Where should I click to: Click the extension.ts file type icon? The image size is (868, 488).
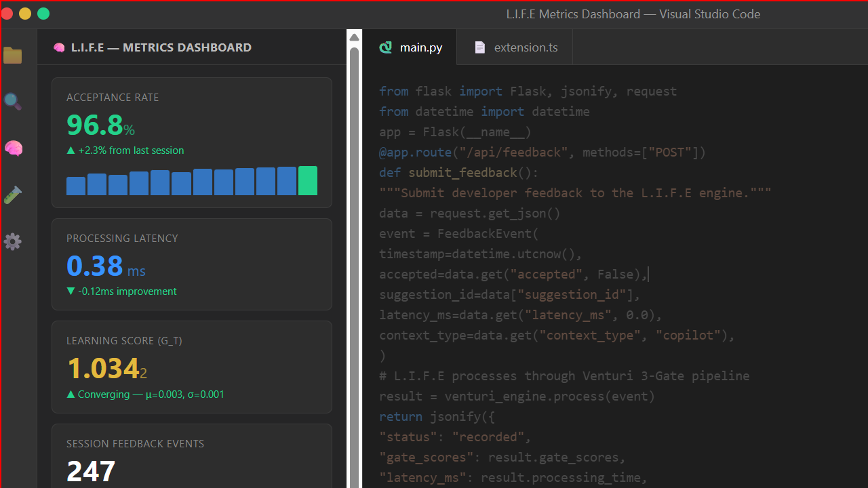pos(480,47)
